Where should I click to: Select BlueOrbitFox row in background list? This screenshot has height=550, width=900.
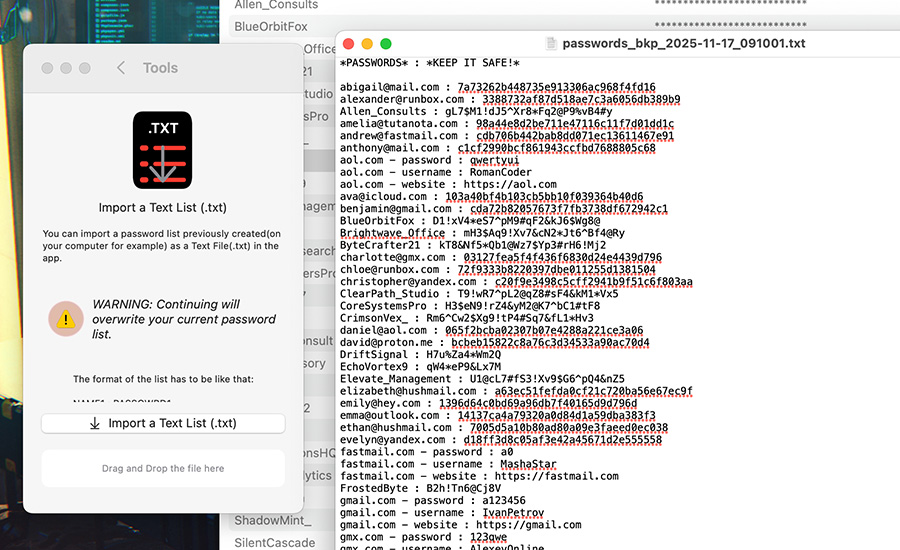pos(271,26)
